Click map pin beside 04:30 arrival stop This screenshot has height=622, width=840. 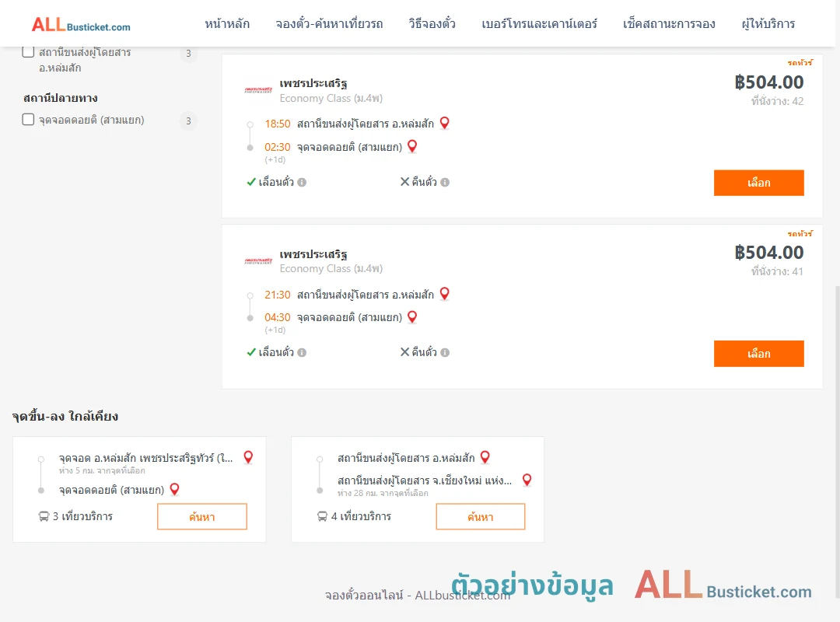pos(412,317)
